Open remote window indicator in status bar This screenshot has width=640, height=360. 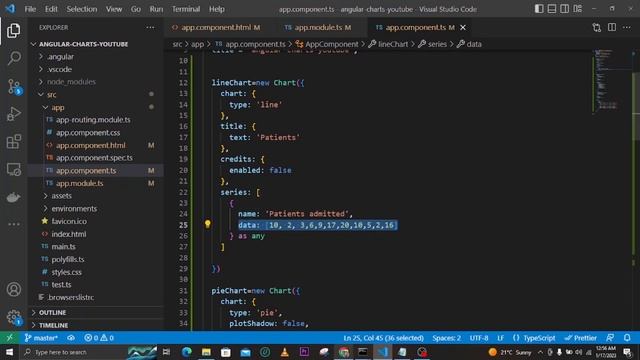tap(9, 338)
